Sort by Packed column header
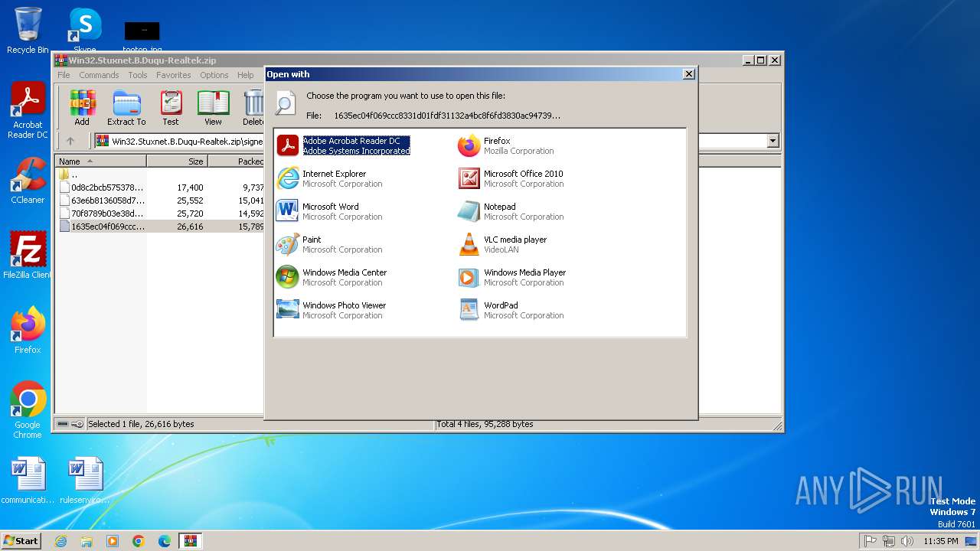This screenshot has height=551, width=980. [x=236, y=161]
